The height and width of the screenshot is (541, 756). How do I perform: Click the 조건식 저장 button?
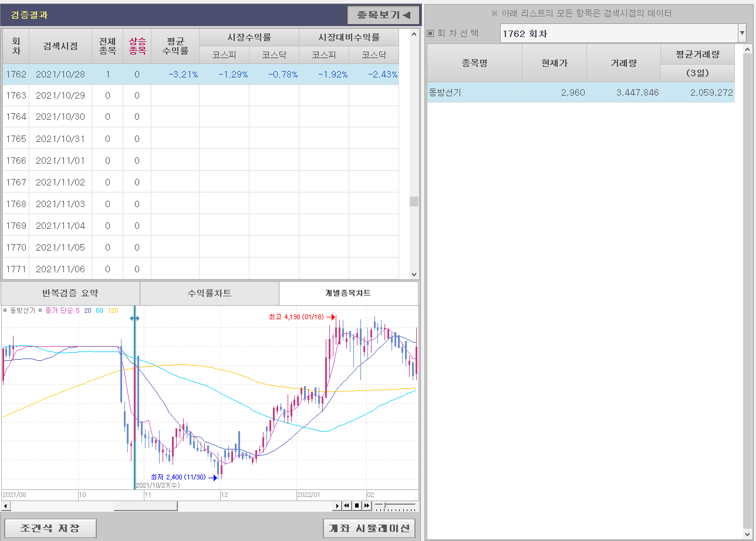point(50,528)
